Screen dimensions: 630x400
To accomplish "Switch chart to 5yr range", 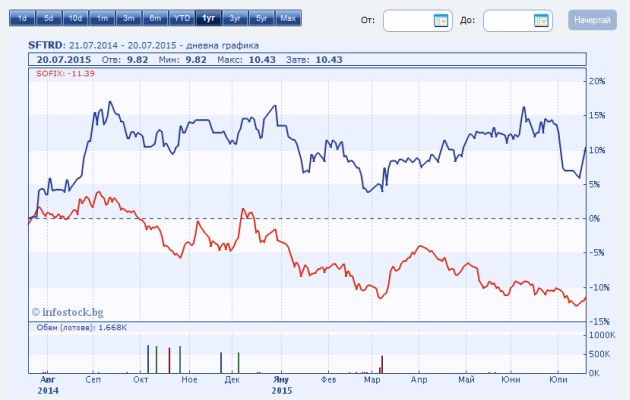I will 262,18.
